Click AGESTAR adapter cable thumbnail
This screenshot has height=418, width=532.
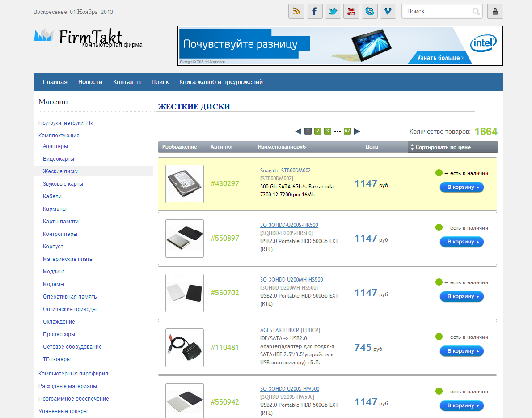185,348
